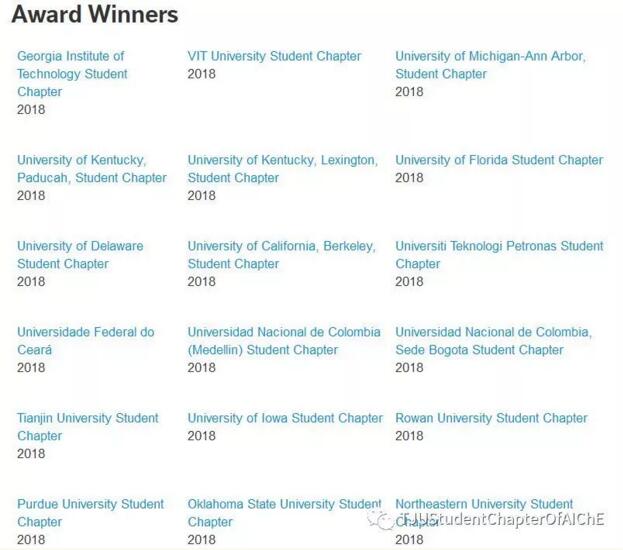
Task: Click University of Florida Student Chapter link
Action: (x=499, y=160)
